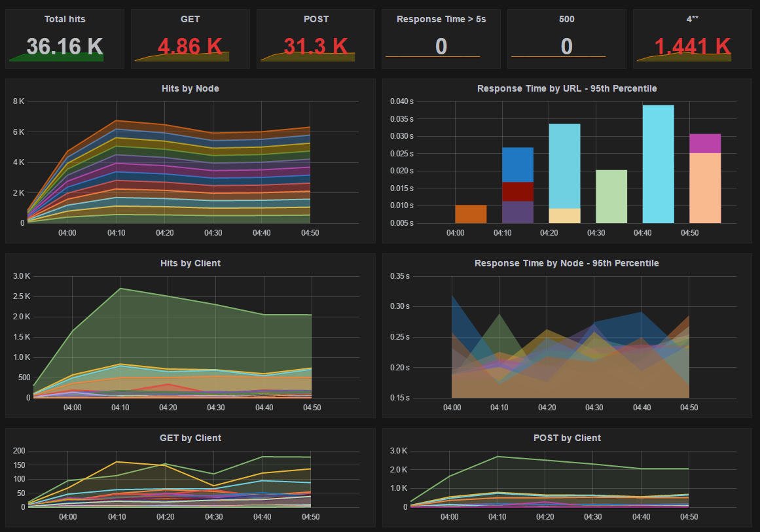The width and height of the screenshot is (760, 532).
Task: Open the Total hits panel title menu
Action: tap(65, 20)
